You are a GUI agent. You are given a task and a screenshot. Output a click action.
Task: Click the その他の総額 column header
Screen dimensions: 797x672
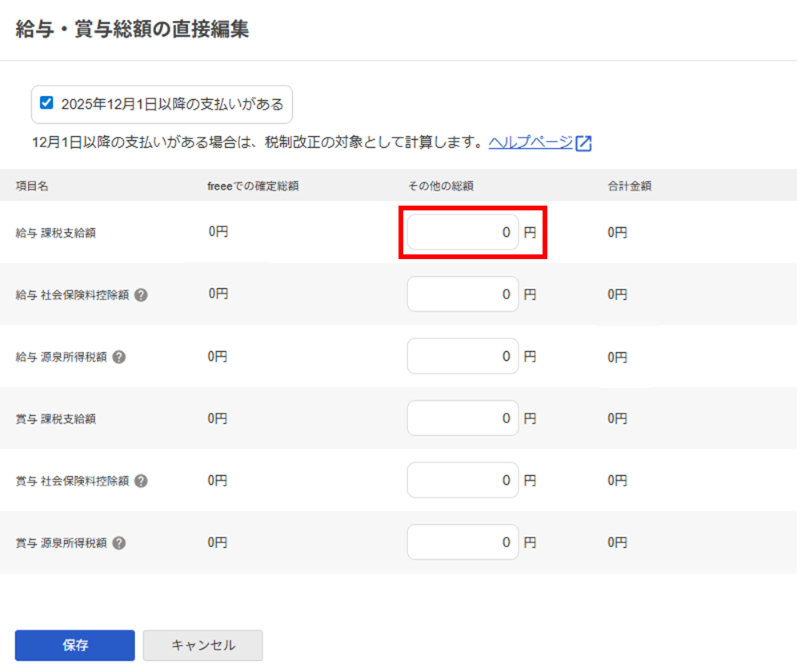tap(440, 186)
